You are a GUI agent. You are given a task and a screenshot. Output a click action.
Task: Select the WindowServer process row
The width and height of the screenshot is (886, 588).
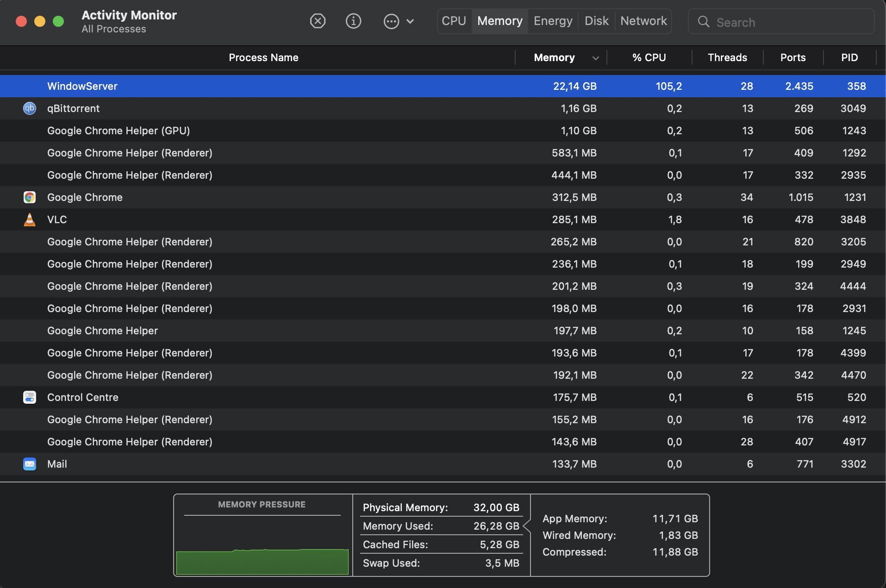pyautogui.click(x=443, y=86)
